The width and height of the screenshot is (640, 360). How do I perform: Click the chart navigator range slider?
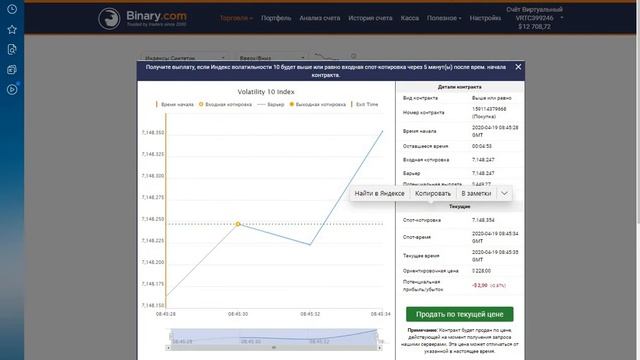coord(273,336)
